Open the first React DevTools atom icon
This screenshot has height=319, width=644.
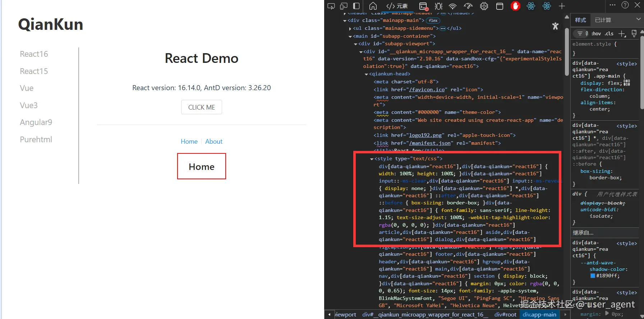coord(531,6)
